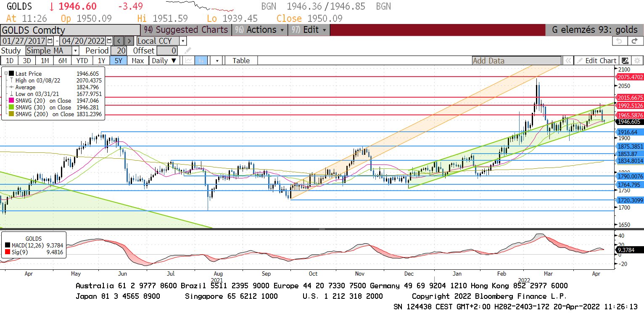Screen dimensions: 644x319
Task: Click the 9.3784 MACD value label
Action: point(629,250)
